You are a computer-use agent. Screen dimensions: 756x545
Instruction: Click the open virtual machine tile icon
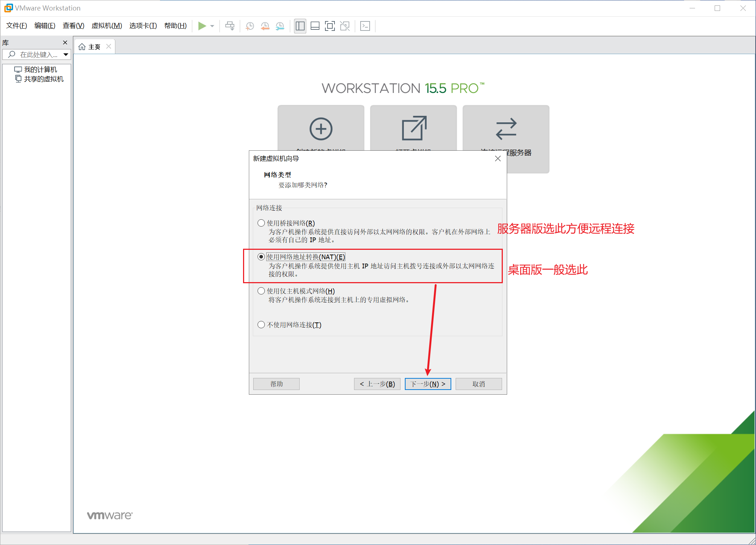tap(414, 128)
